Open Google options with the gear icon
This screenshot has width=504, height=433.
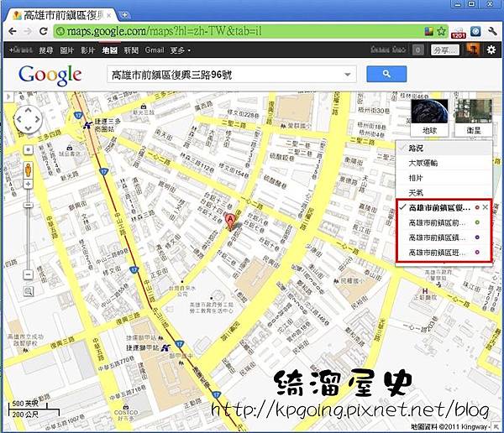491,50
